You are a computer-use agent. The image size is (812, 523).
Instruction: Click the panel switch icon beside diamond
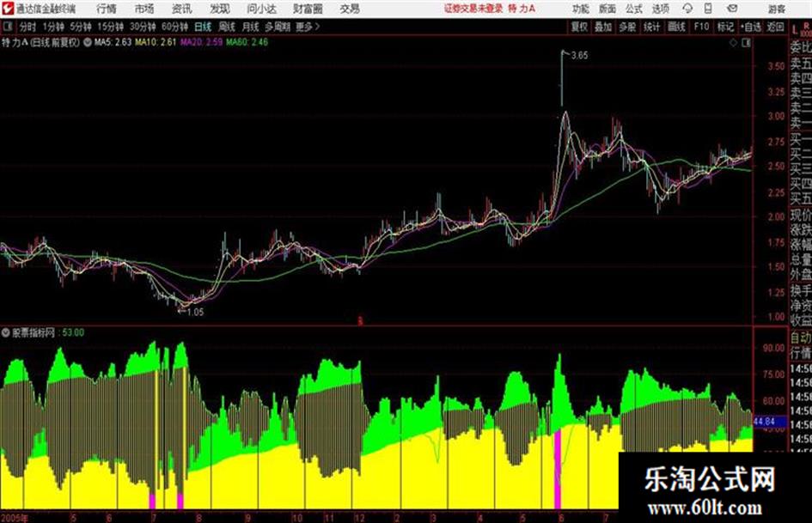pyautogui.click(x=746, y=43)
